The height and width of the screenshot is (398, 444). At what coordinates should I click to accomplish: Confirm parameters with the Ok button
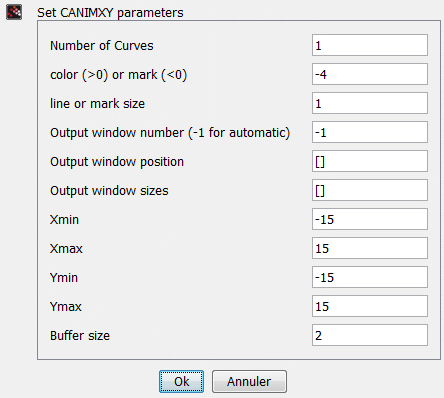point(181,381)
